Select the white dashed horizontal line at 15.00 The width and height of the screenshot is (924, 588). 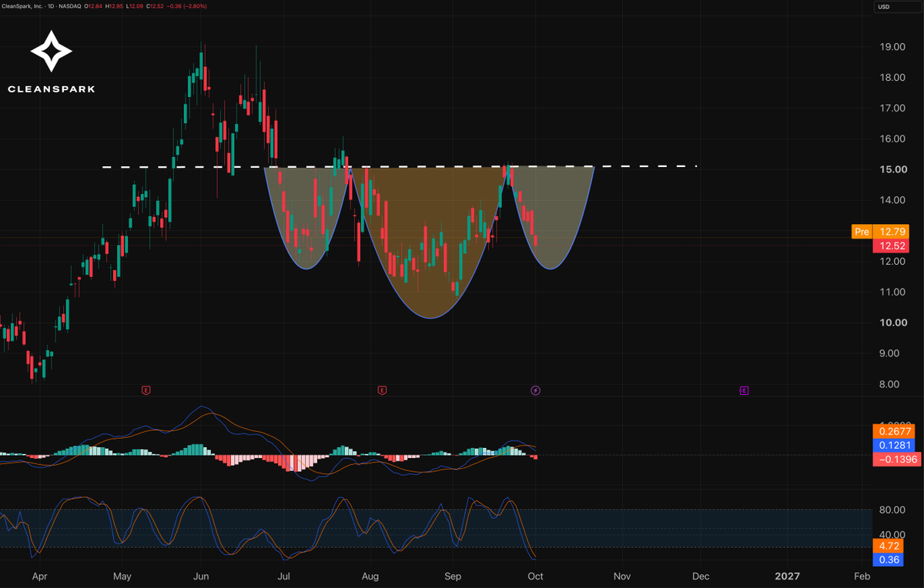click(x=400, y=166)
